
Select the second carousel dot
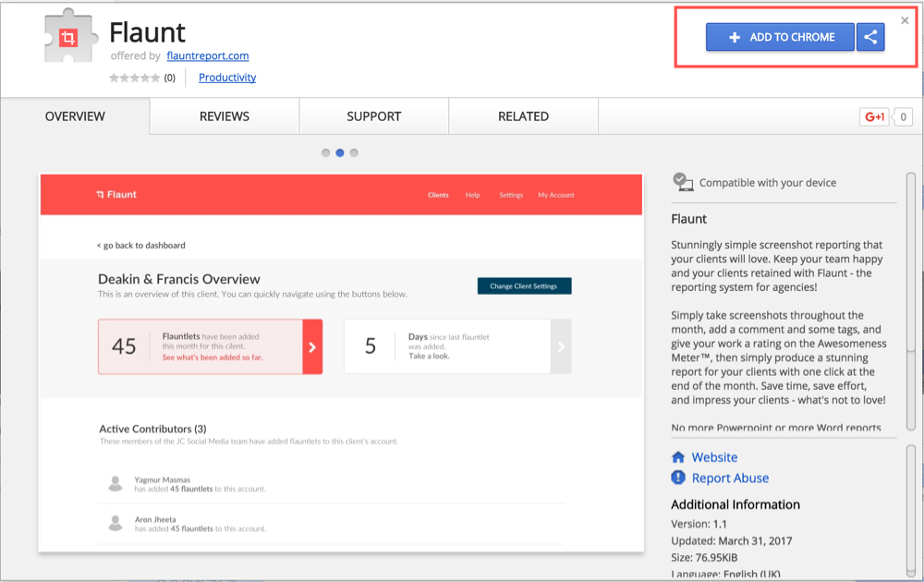340,153
